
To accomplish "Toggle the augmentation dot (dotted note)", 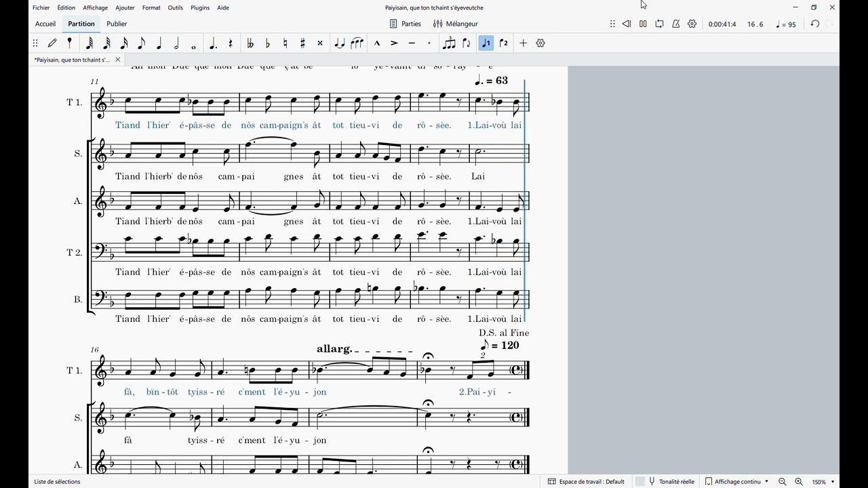I will coord(213,43).
